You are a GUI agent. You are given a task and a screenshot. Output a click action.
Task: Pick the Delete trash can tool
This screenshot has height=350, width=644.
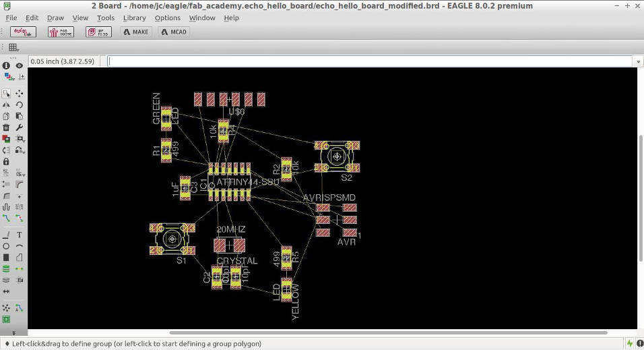pos(6,127)
